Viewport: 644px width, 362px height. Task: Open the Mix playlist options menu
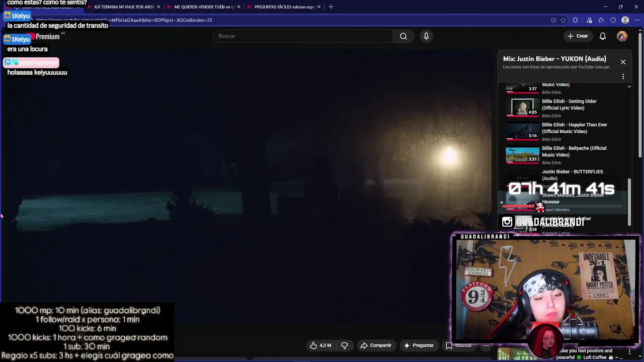(x=623, y=76)
